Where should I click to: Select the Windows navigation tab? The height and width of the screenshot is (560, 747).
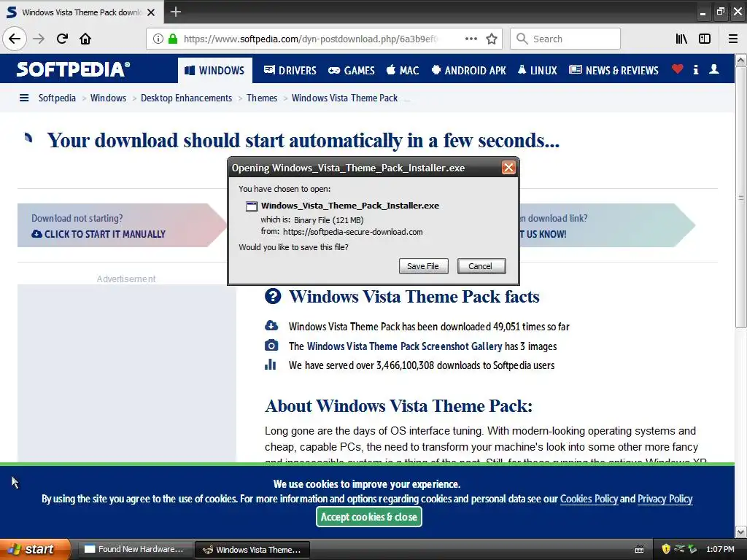point(215,71)
